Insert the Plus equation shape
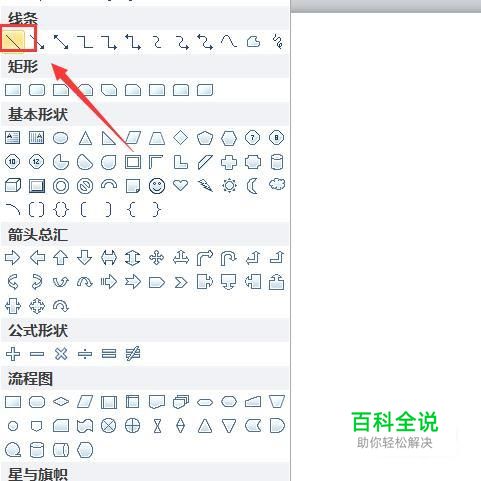This screenshot has width=481, height=481. coord(13,354)
